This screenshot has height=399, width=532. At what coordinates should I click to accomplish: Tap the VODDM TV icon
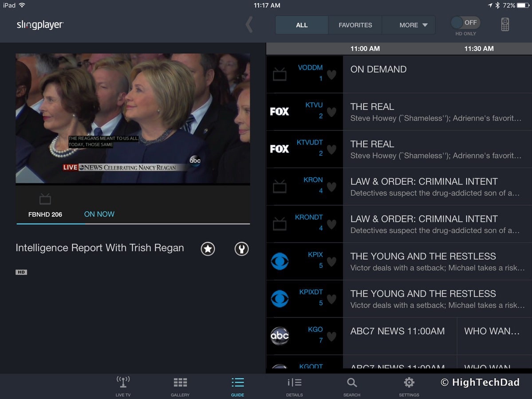click(x=280, y=74)
